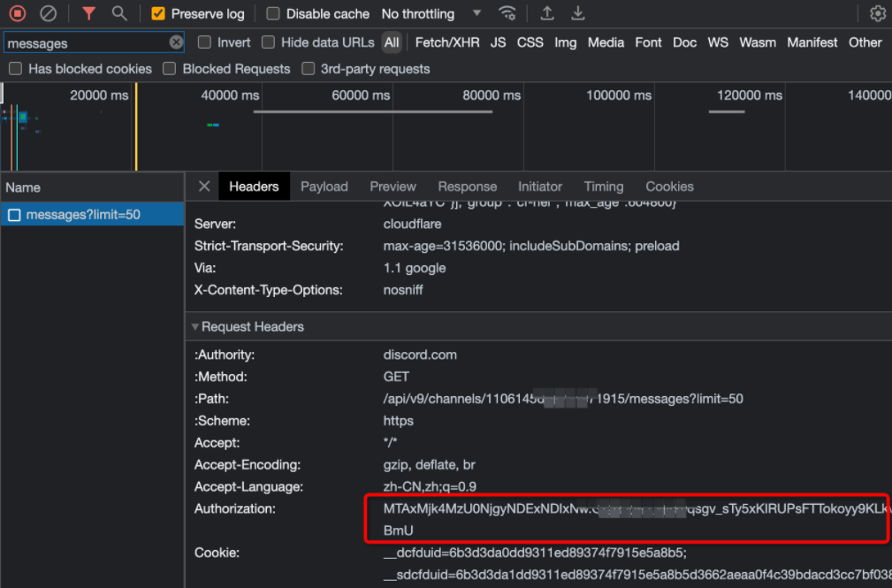Open Network settings gear

tap(878, 13)
